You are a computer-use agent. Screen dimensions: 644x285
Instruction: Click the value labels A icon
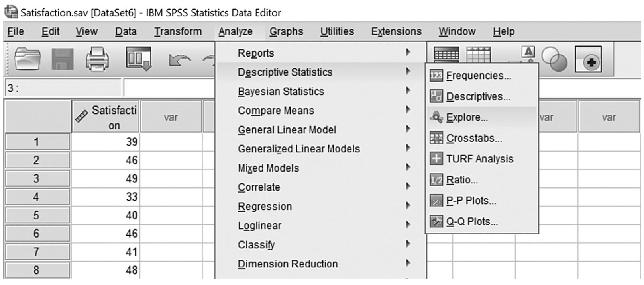click(x=528, y=52)
